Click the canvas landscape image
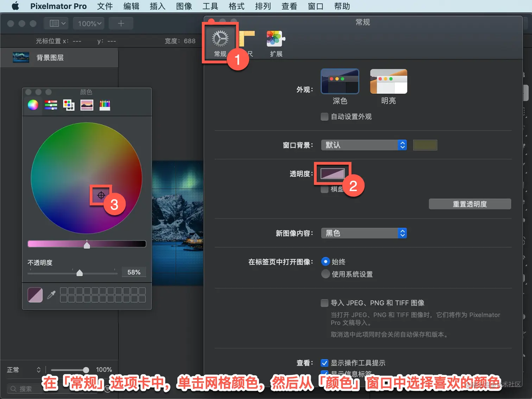The height and width of the screenshot is (399, 532). 178,223
